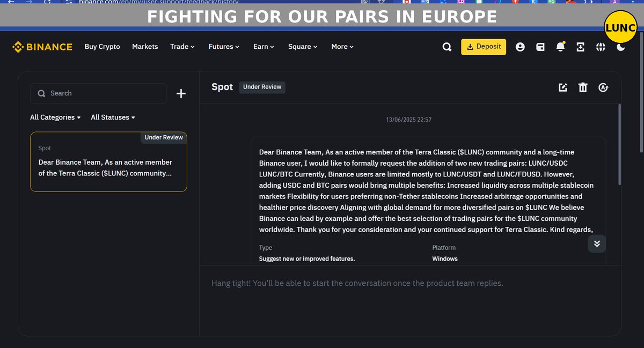Image resolution: width=644 pixels, height=348 pixels.
Task: Delete the feedback with trash icon
Action: click(583, 87)
